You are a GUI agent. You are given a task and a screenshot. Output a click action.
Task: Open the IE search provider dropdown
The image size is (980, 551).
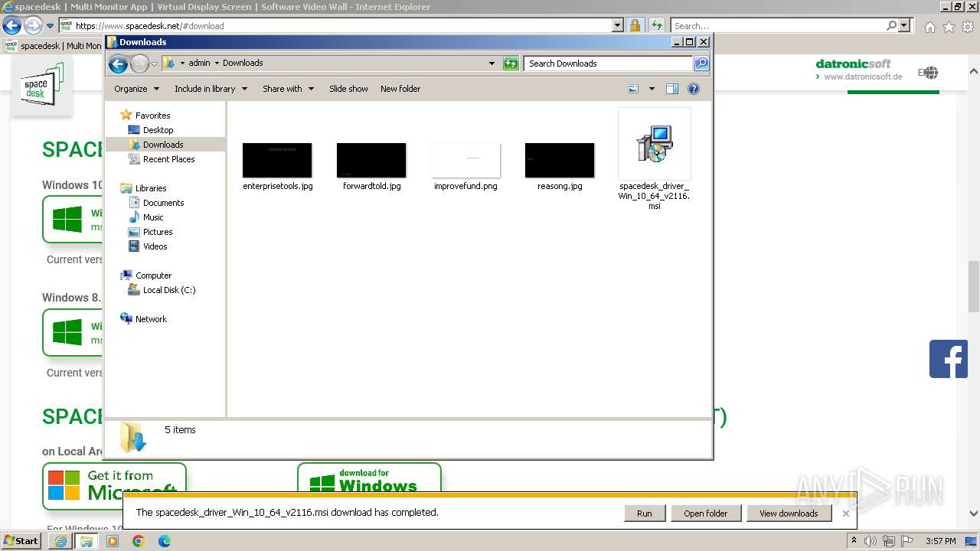pos(905,25)
